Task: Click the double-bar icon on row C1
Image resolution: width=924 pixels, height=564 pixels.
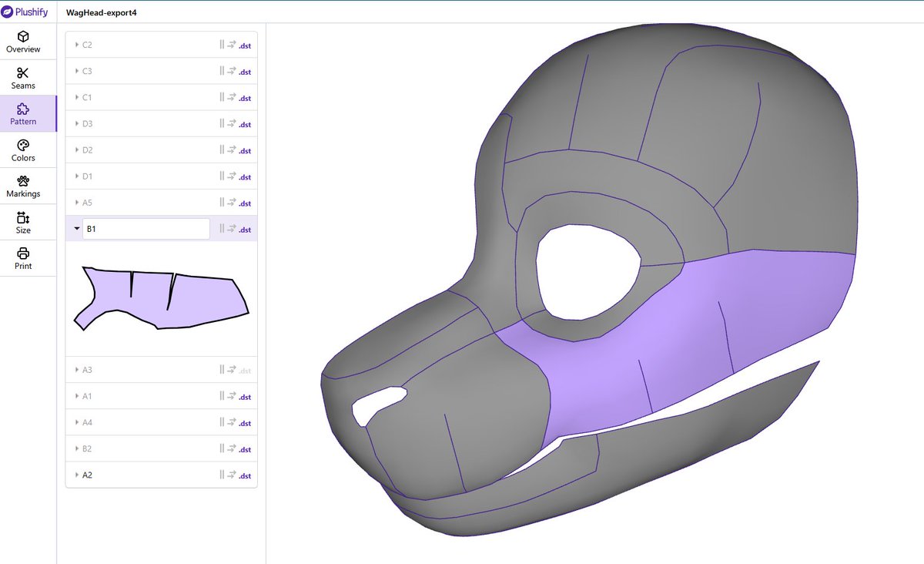Action: click(x=222, y=97)
